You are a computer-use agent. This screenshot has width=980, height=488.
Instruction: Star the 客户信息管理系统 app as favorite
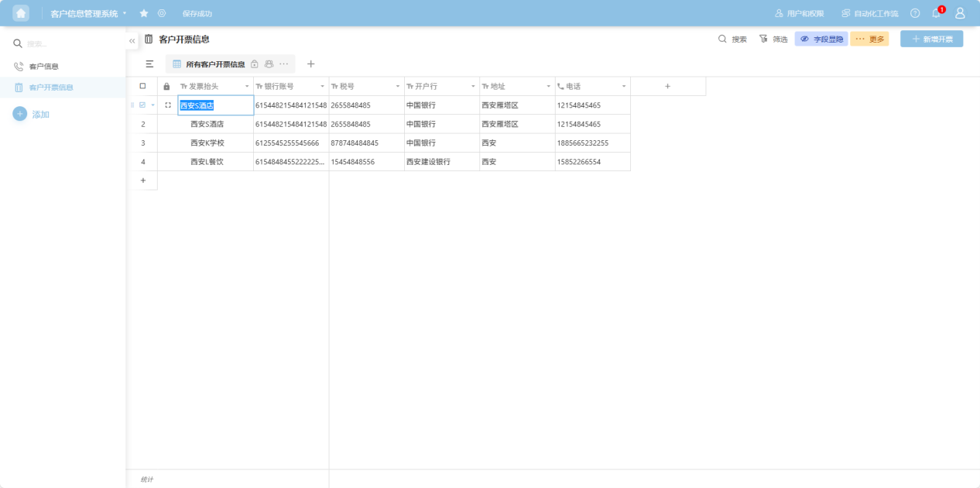tap(144, 13)
